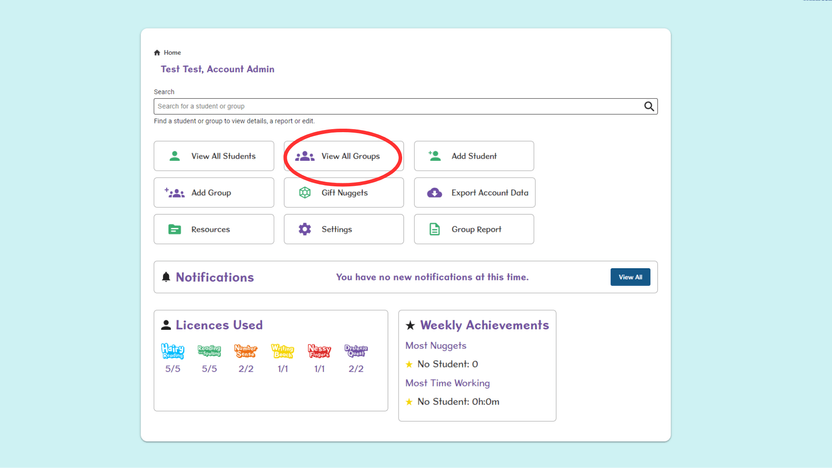Click the star icon beside Weekly Achievements
832x468 pixels.
[x=410, y=325]
